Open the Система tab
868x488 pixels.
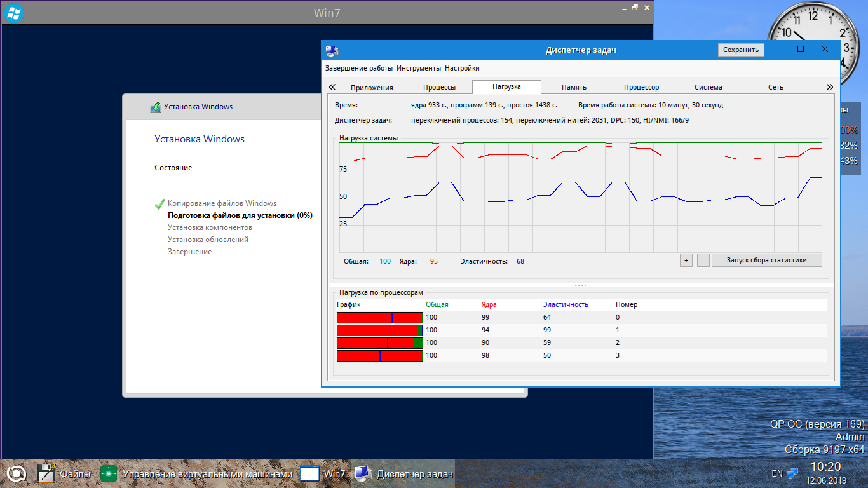(708, 87)
